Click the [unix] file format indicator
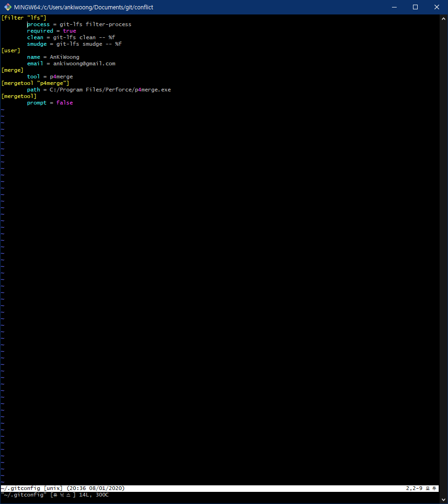448x504 pixels. coord(53,488)
